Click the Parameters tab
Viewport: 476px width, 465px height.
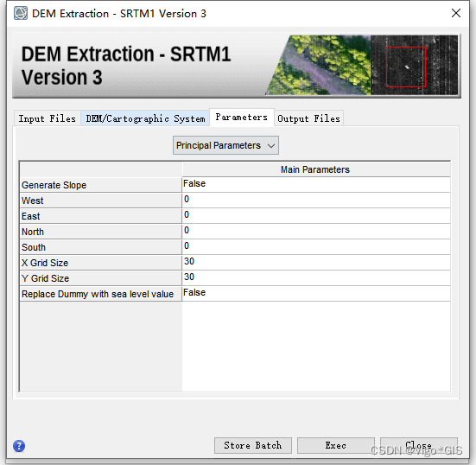coord(242,118)
